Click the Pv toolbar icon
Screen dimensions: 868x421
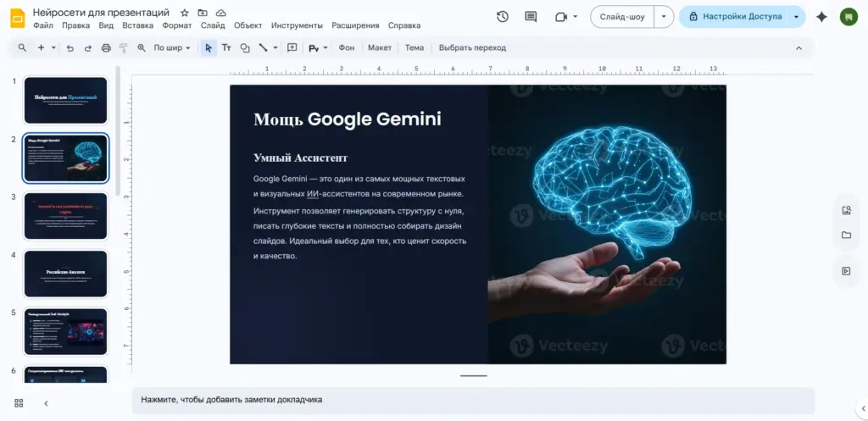(x=314, y=48)
